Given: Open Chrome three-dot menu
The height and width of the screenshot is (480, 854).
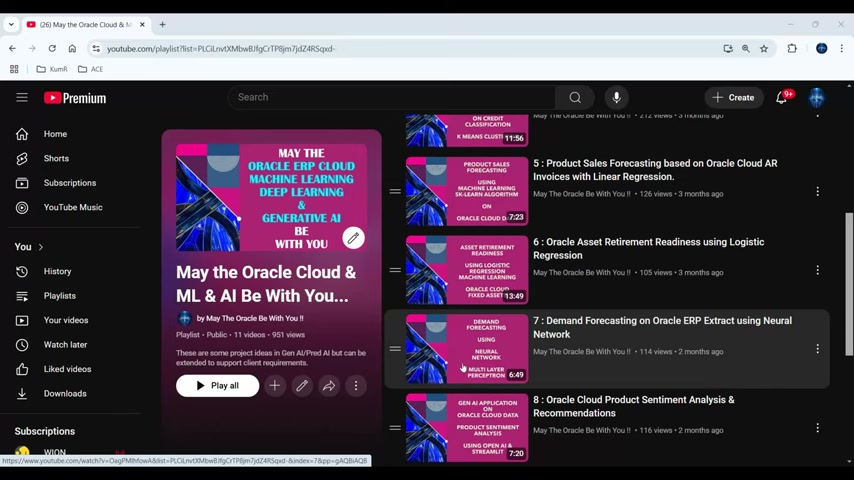Looking at the screenshot, I should (841, 48).
